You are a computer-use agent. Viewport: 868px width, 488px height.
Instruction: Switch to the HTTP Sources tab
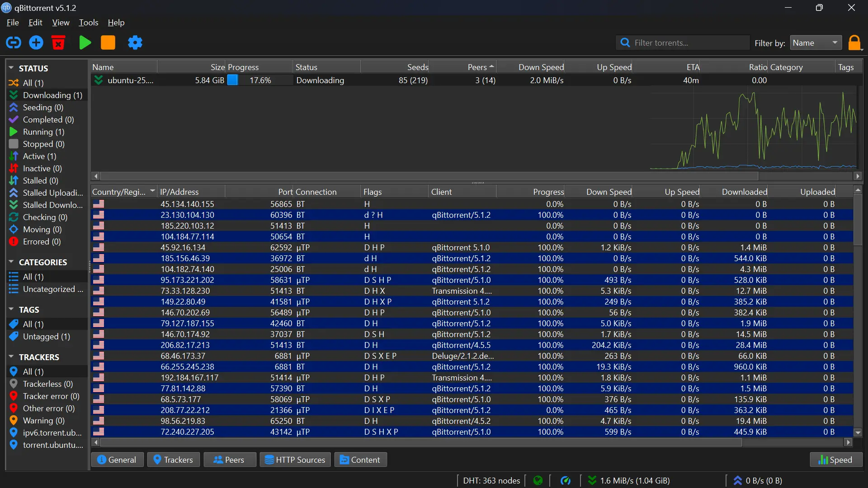click(295, 460)
